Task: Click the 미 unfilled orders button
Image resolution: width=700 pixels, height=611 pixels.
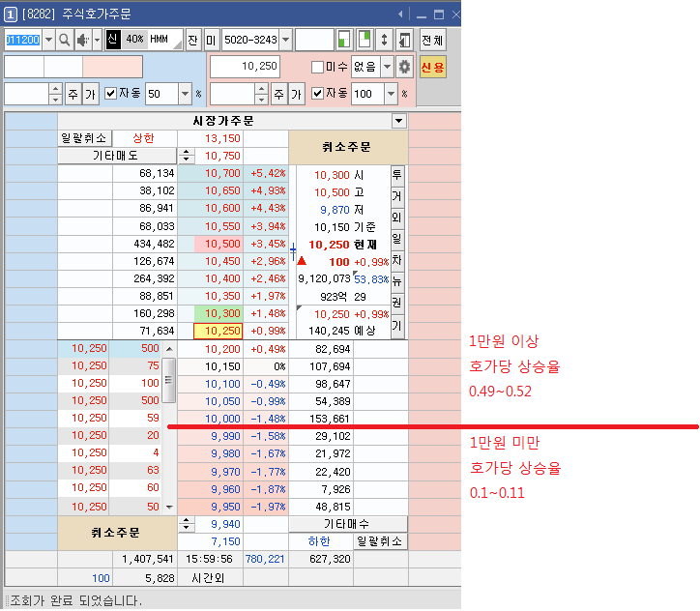Action: 211,41
